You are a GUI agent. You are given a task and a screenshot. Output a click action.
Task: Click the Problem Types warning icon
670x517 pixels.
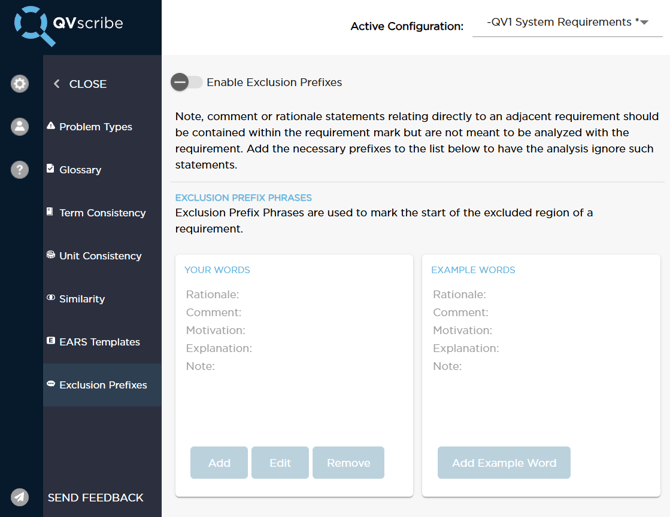tap(51, 127)
